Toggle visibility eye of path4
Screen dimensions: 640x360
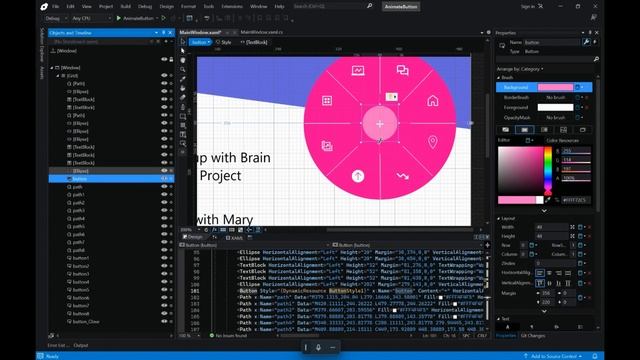coord(164,218)
